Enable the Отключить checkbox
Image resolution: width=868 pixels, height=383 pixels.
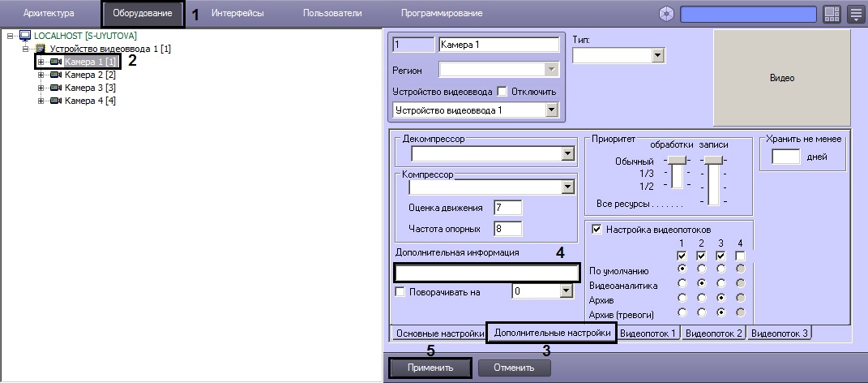point(501,92)
